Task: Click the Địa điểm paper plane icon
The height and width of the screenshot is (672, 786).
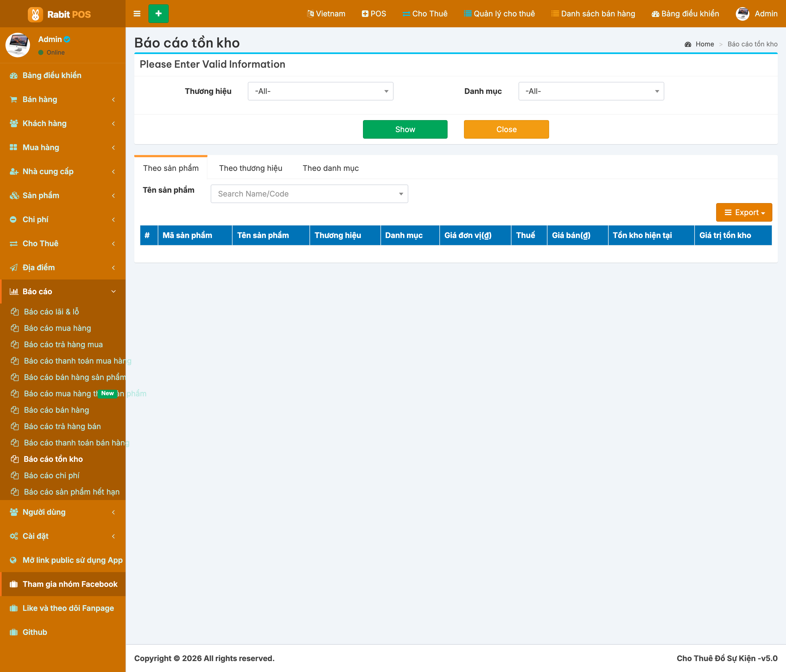Action: [x=14, y=267]
